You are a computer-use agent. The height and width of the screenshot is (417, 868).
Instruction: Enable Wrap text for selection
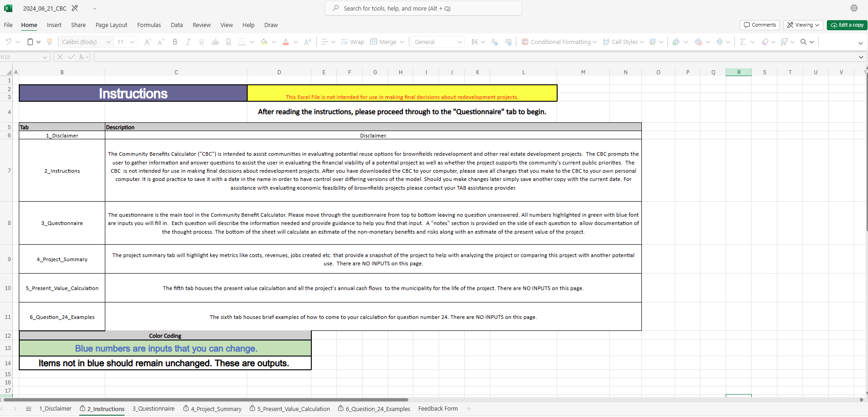(352, 42)
